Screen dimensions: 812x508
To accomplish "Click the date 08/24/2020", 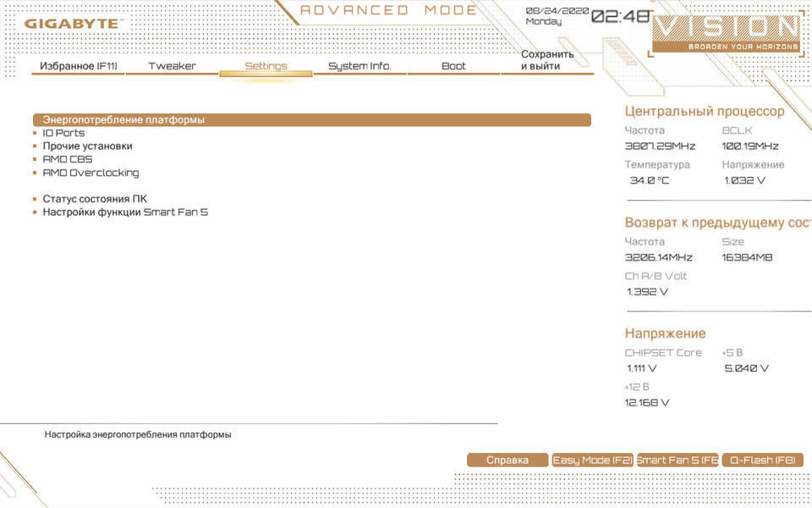I will pos(557,11).
